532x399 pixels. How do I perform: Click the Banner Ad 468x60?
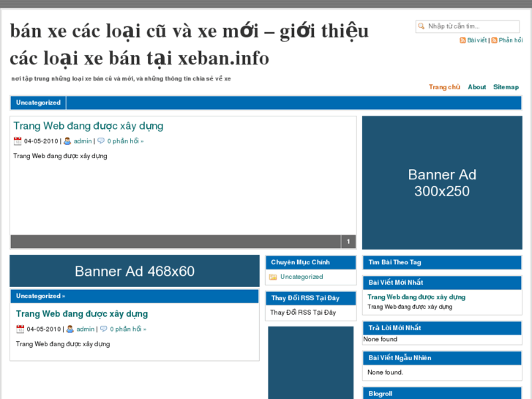[x=135, y=271]
